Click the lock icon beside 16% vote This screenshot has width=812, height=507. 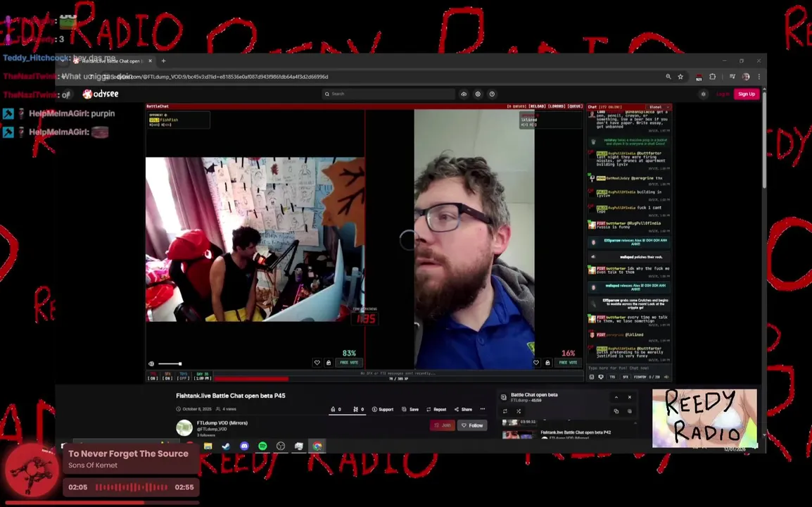(x=547, y=363)
